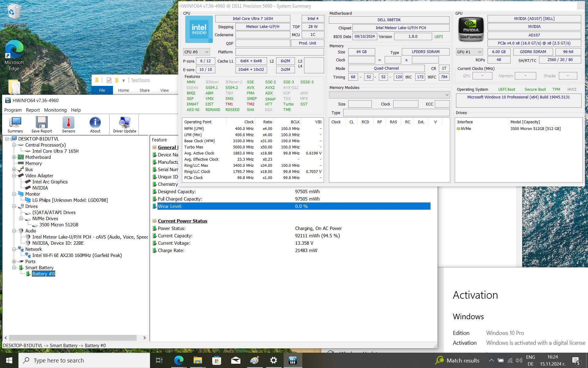Open the Summary toolbar icon
The width and height of the screenshot is (588, 368).
[15, 125]
